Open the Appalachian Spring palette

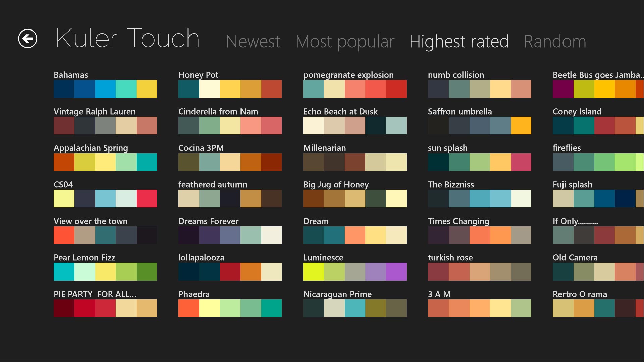pos(105,161)
